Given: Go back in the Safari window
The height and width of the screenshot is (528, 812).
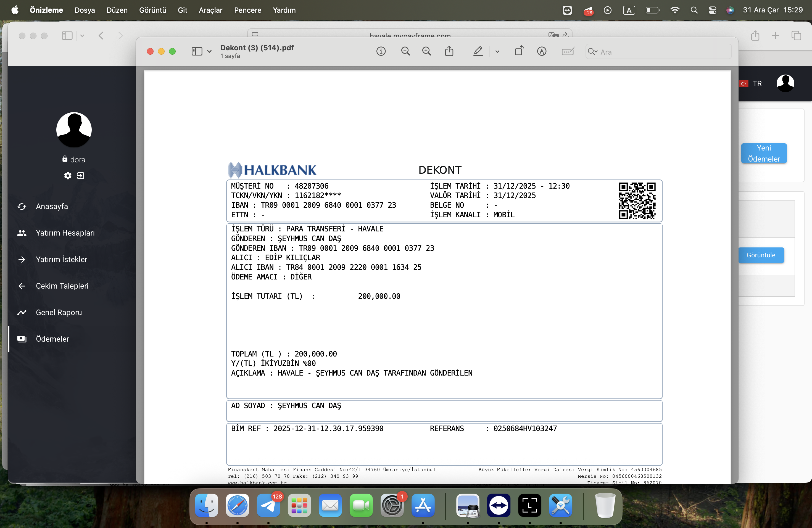Looking at the screenshot, I should tap(101, 36).
